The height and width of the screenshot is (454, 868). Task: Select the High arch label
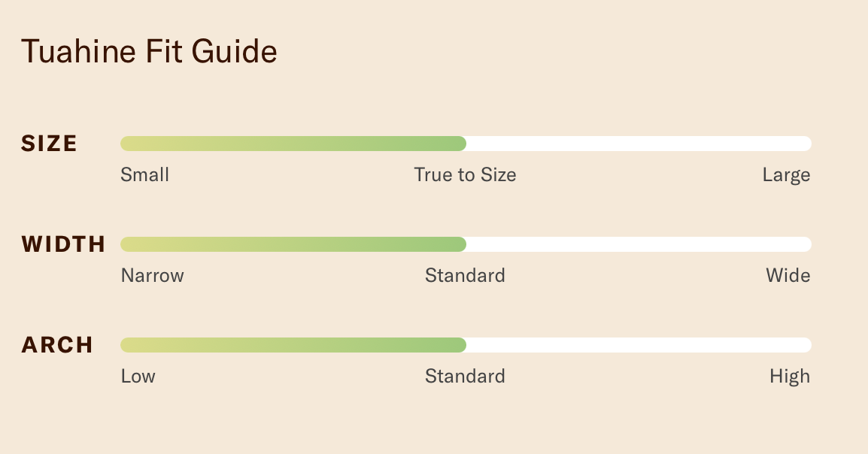click(x=789, y=377)
